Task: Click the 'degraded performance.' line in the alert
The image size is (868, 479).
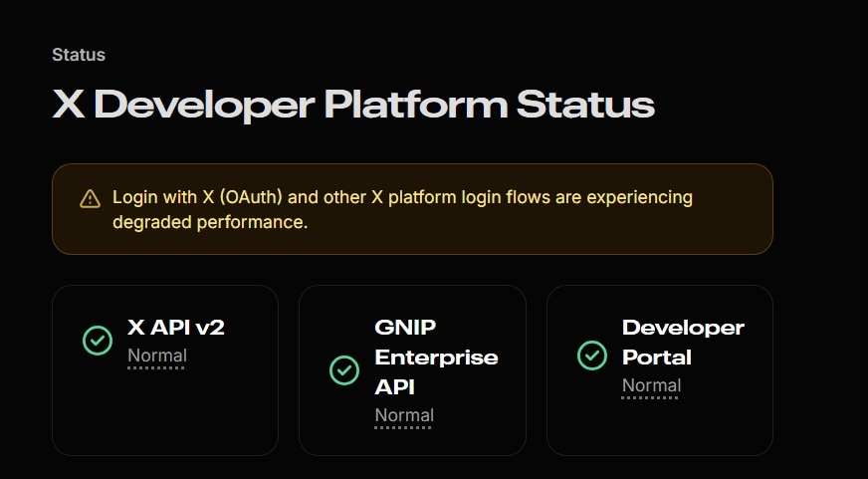Action: (x=210, y=222)
